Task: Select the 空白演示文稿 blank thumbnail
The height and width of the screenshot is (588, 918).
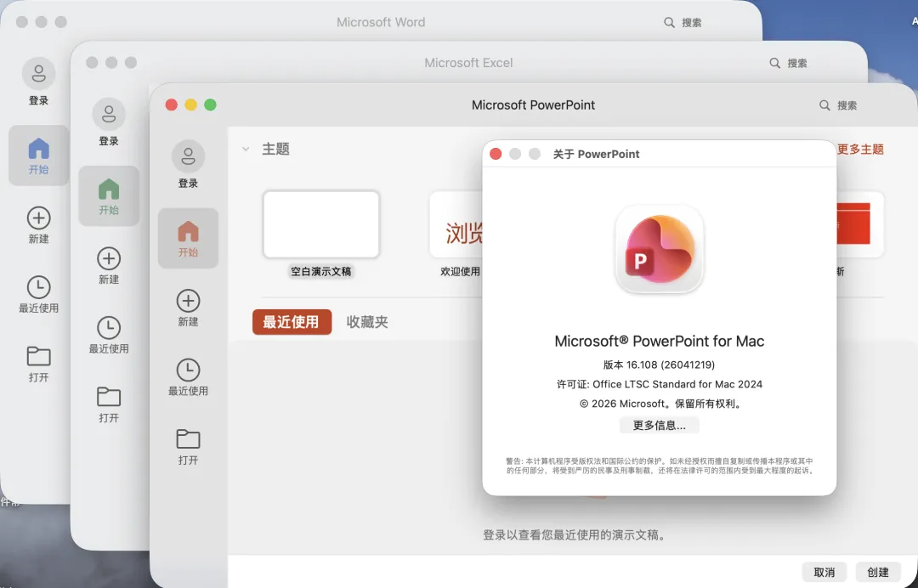Action: pyautogui.click(x=321, y=224)
